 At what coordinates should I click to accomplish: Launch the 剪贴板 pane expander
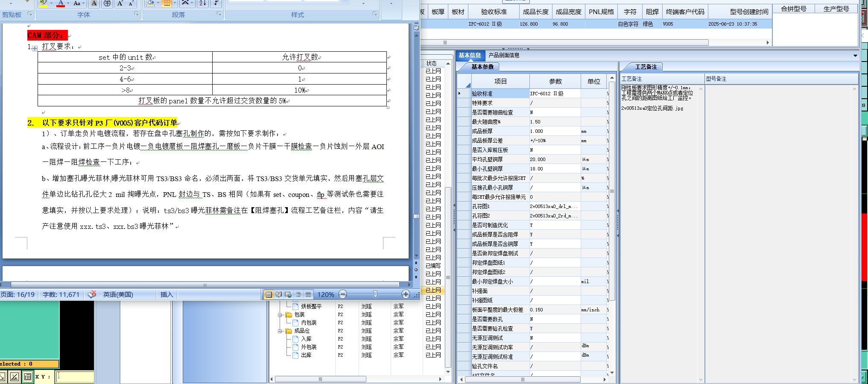30,14
